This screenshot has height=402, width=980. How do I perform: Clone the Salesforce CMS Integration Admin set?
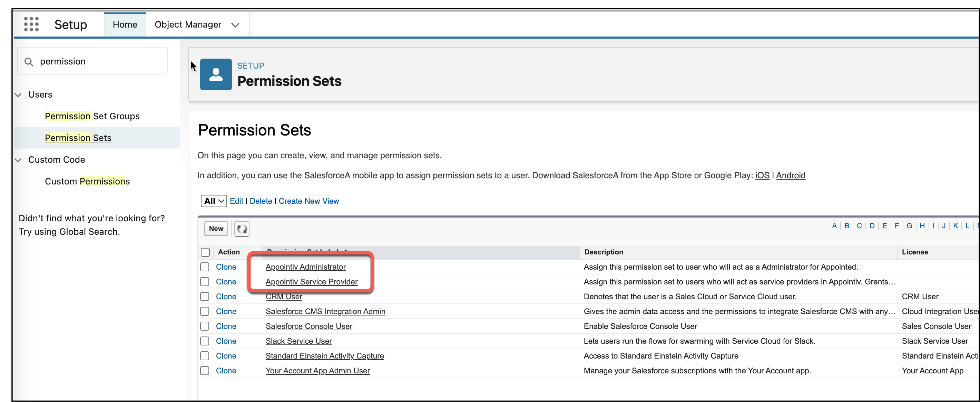tap(226, 312)
